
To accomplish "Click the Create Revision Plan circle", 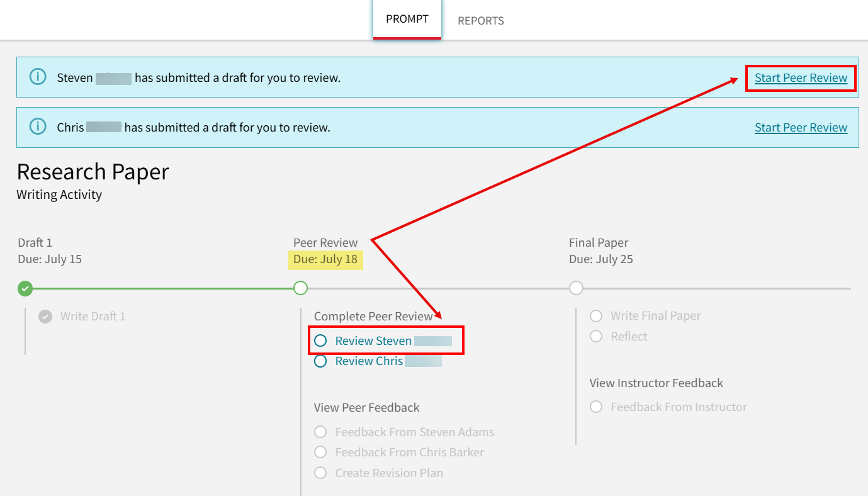I will click(320, 473).
